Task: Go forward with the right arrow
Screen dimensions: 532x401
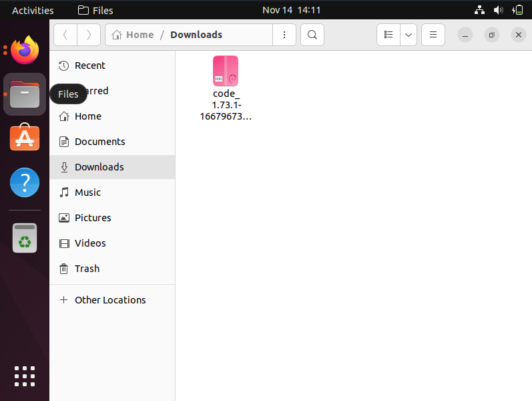Action: coord(89,35)
